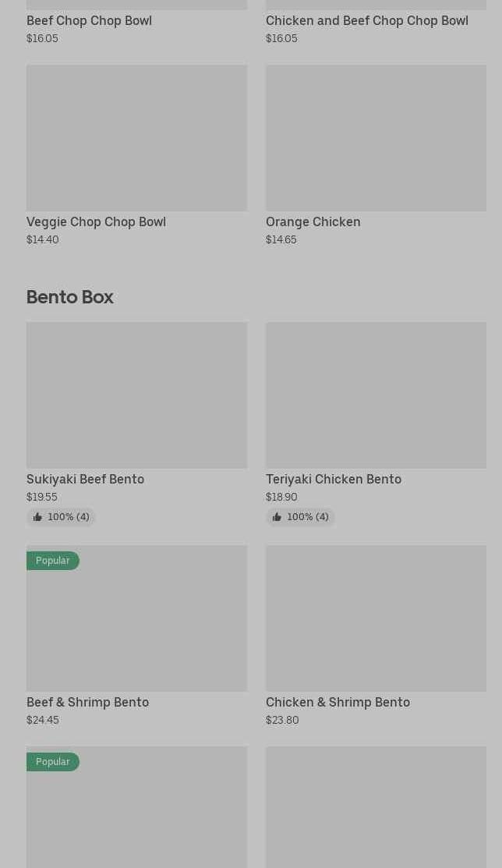This screenshot has height=868, width=502.
Task: Select the Beef & Shrimp Bento photo
Action: (x=136, y=618)
